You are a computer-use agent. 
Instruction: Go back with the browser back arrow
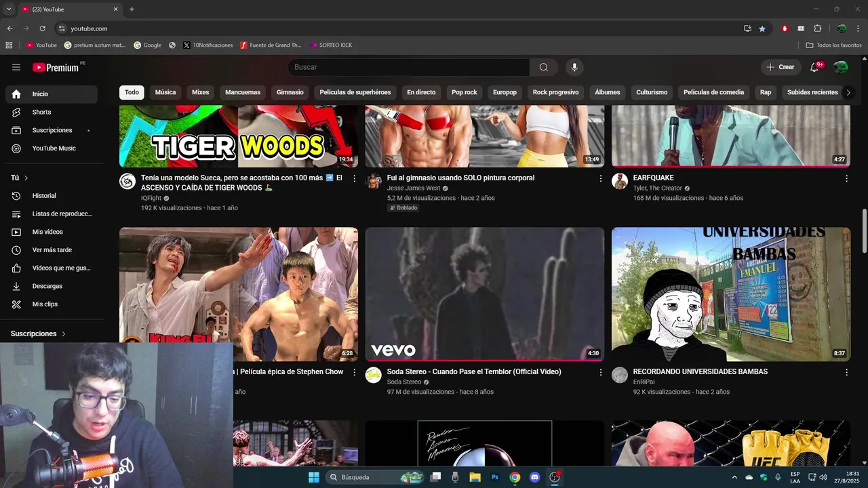click(9, 28)
